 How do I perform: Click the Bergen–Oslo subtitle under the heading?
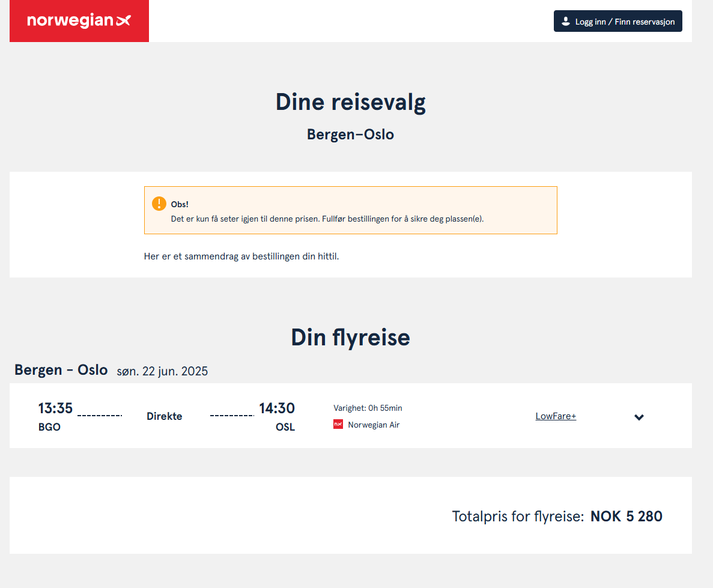tap(350, 135)
